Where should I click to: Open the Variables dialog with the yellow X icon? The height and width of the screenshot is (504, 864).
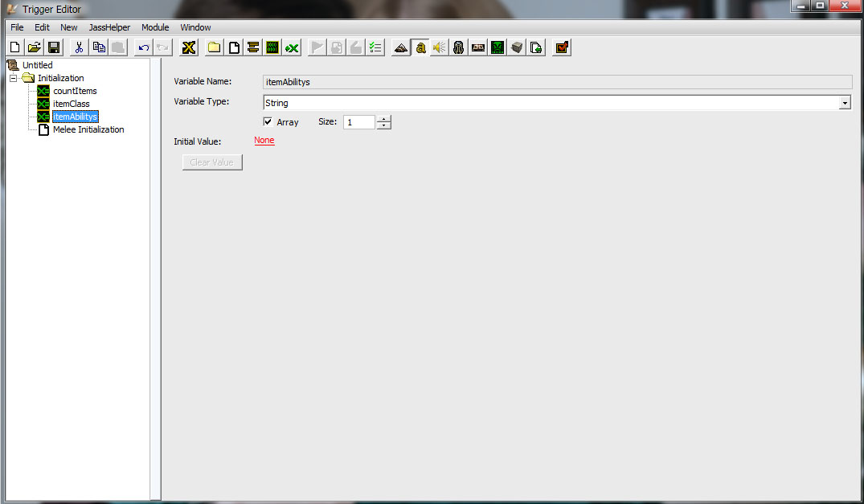188,48
